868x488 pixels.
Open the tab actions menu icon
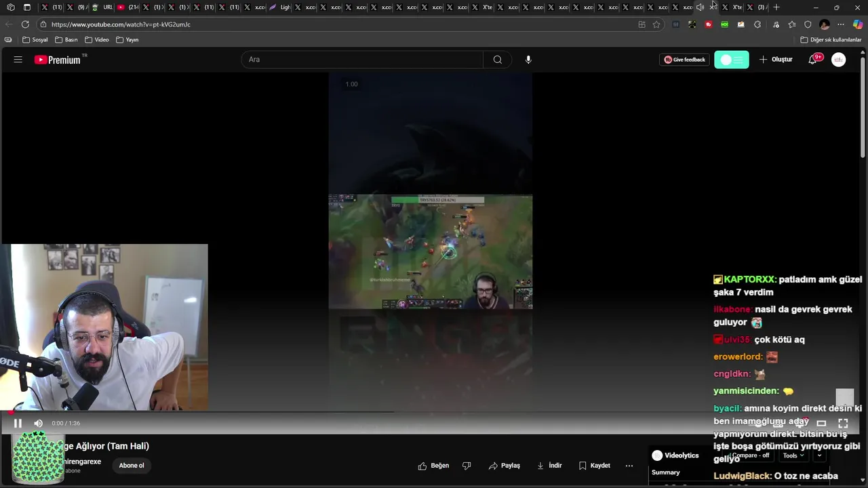27,7
